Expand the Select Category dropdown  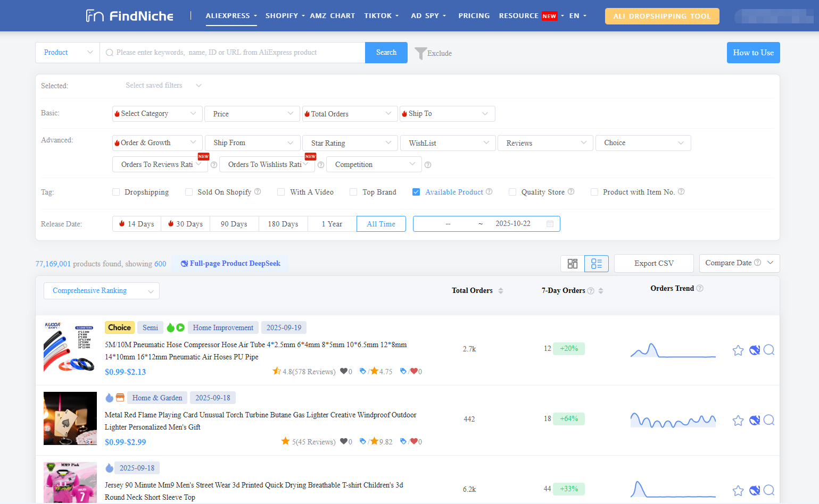pos(157,114)
